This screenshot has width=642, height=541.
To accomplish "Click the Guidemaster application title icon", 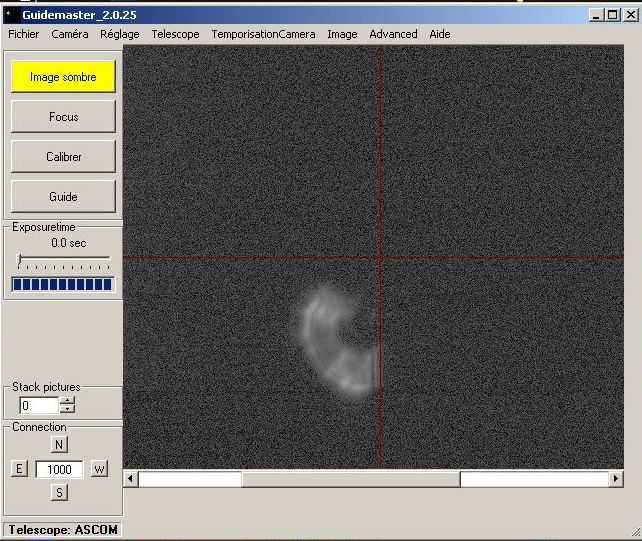I will (11, 15).
